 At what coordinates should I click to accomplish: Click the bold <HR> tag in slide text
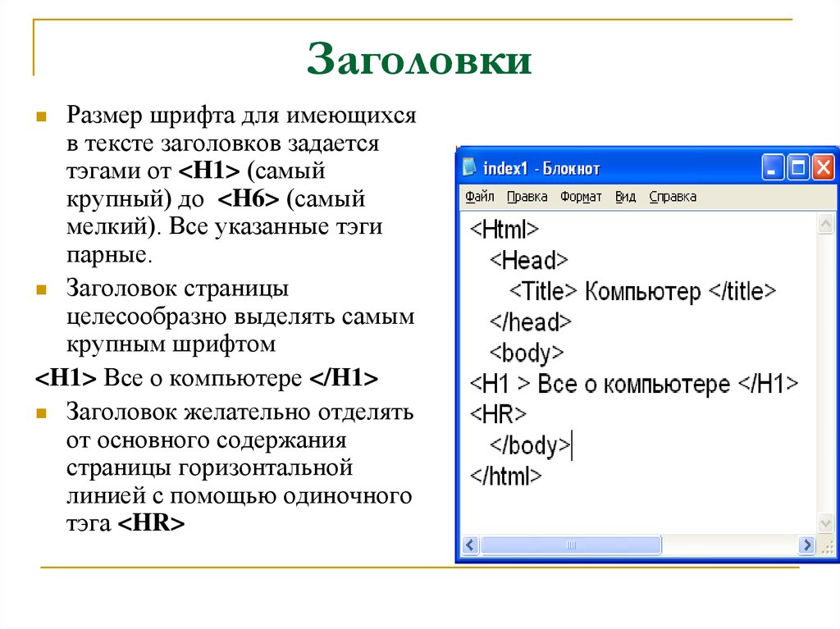151,523
